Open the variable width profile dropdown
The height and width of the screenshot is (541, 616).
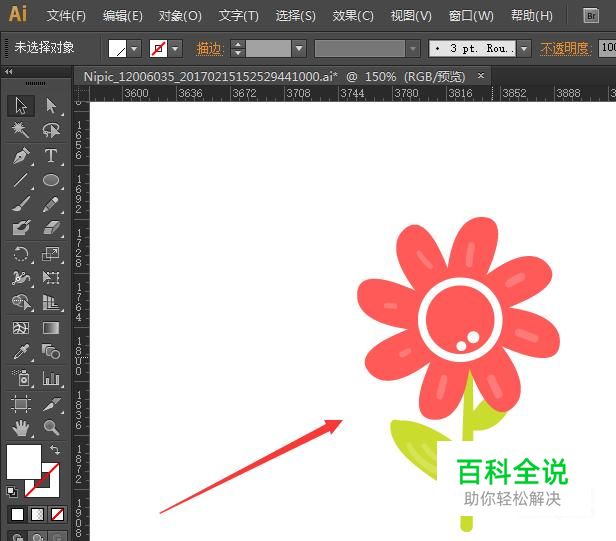pos(413,49)
